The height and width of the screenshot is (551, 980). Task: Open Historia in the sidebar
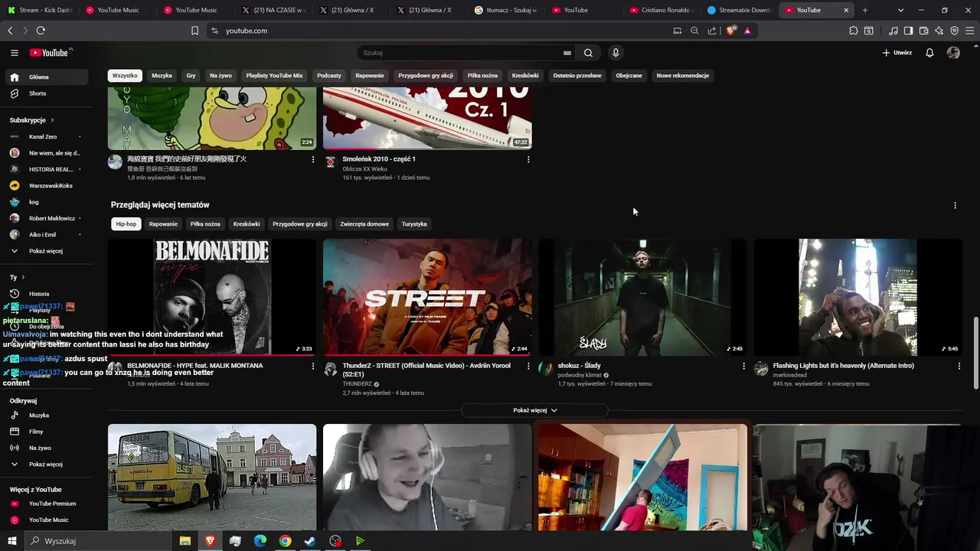point(46,294)
